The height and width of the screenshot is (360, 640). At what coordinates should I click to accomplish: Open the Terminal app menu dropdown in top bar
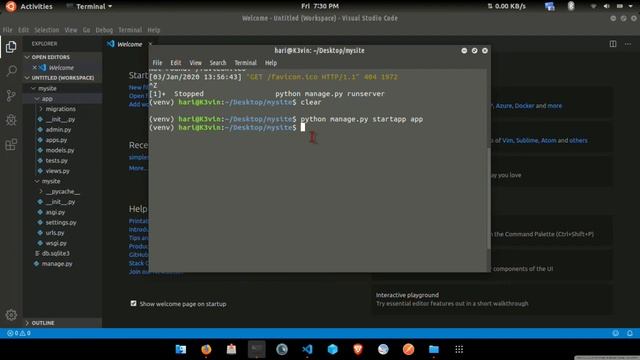click(89, 6)
